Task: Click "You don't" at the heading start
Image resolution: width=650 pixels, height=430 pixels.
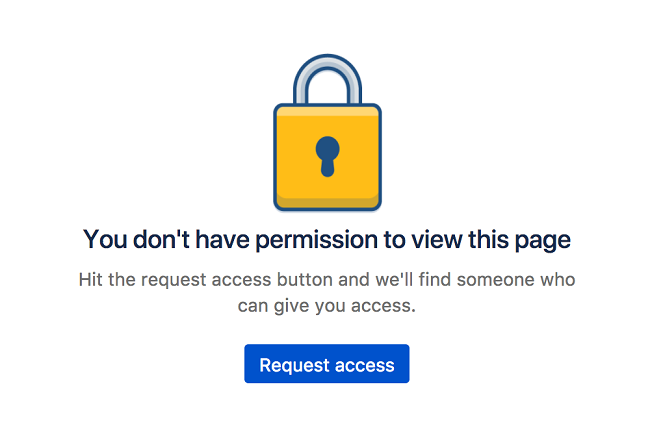Action: (123, 240)
